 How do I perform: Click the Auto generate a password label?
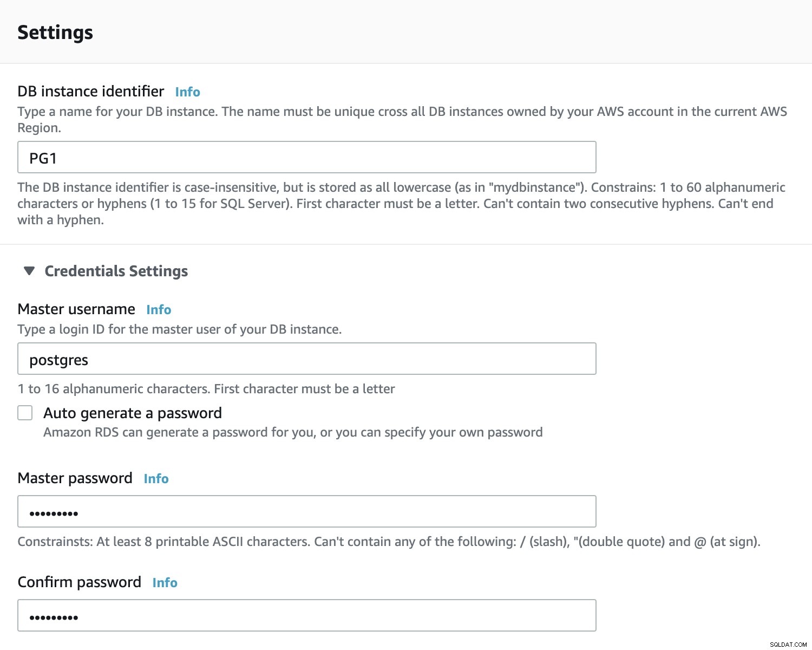(133, 413)
